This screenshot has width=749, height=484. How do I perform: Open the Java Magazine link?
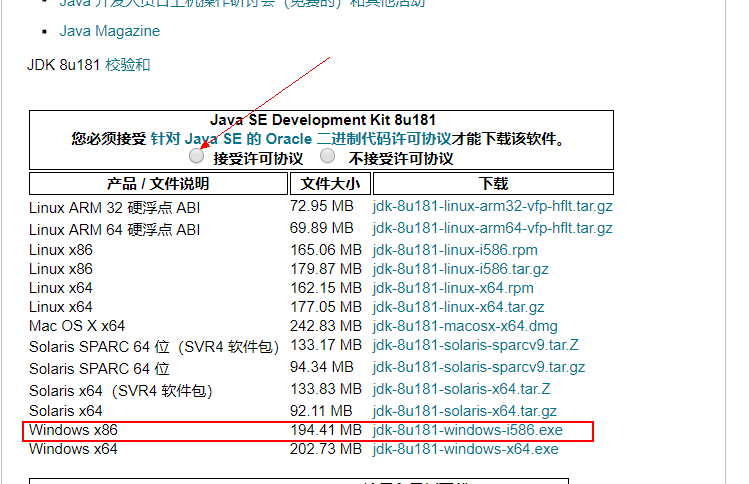pos(109,31)
